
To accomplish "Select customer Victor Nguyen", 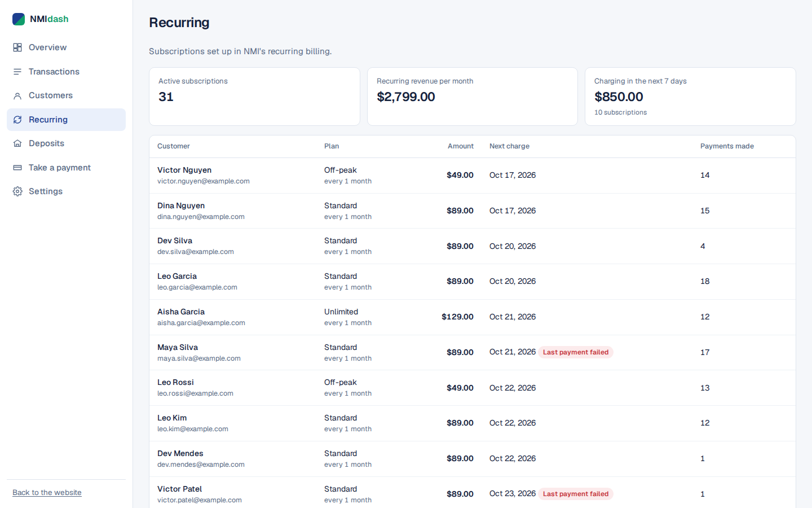I will pos(184,170).
